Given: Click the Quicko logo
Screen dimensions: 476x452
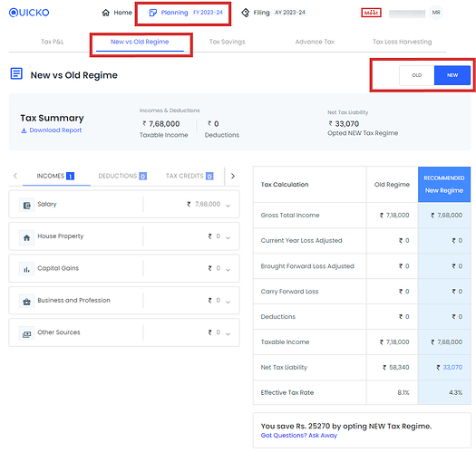Looking at the screenshot, I should (29, 13).
